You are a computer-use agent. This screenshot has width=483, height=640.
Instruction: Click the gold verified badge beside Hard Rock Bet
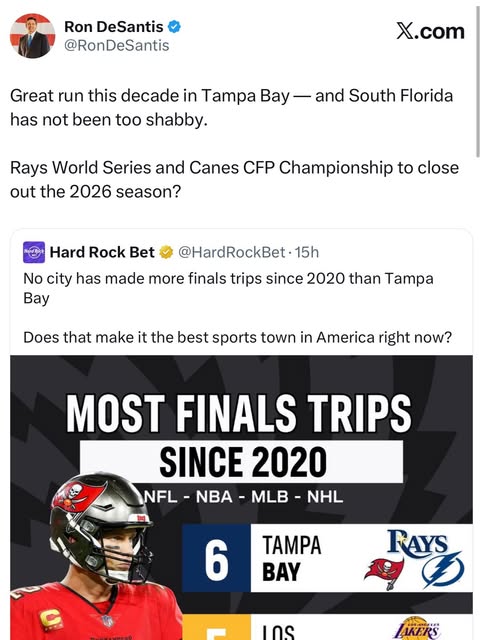(x=166, y=252)
